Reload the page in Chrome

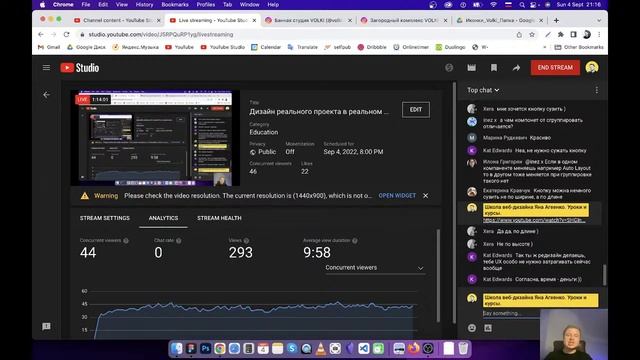pos(67,35)
